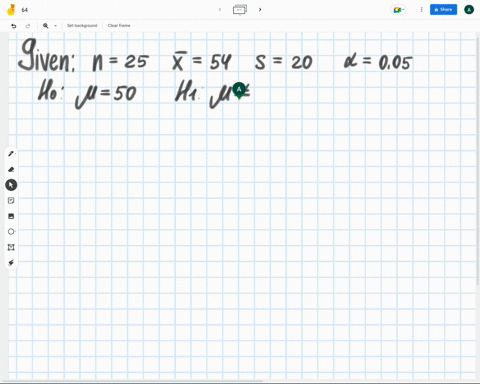
Task: Insert an image with the image tool
Action: 11,216
